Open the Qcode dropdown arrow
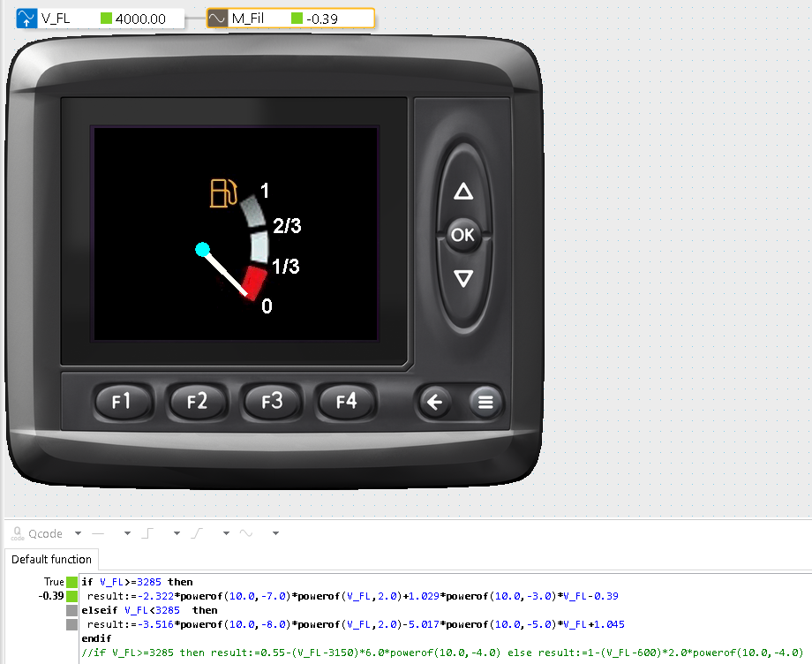812x664 pixels. tap(79, 533)
